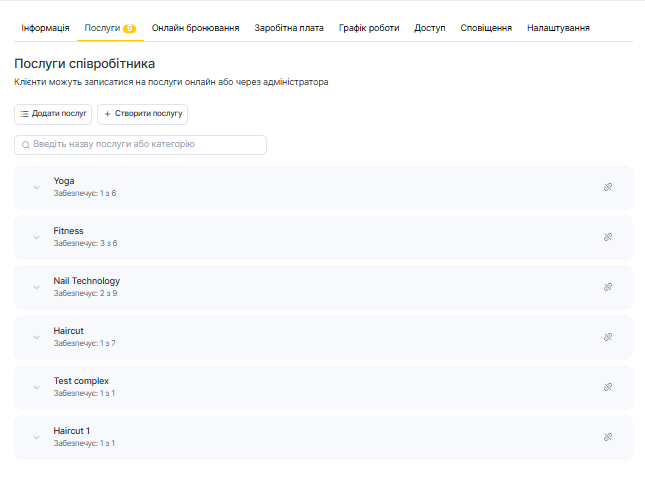
Task: Select the Налаштування tab
Action: pyautogui.click(x=558, y=28)
